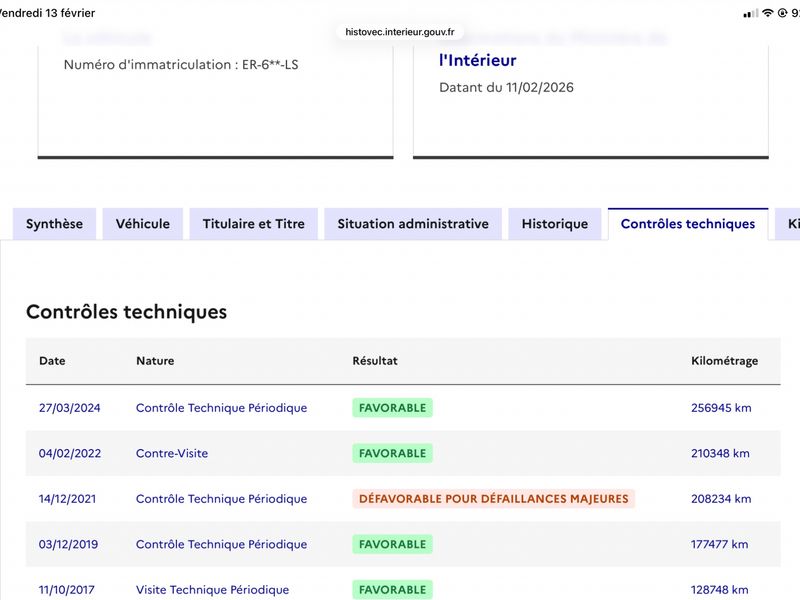The width and height of the screenshot is (800, 600).
Task: Select date 27/03/2024
Action: tap(69, 408)
